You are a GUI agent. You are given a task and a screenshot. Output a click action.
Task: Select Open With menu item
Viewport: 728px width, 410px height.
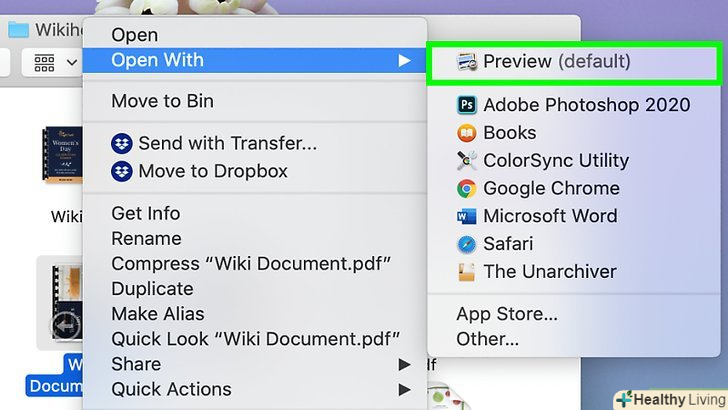(x=254, y=60)
